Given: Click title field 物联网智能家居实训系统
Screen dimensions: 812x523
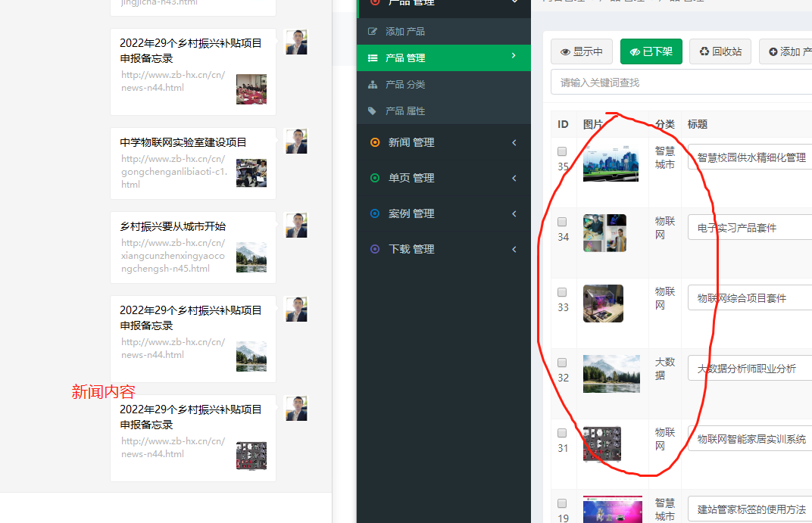Looking at the screenshot, I should coord(750,439).
